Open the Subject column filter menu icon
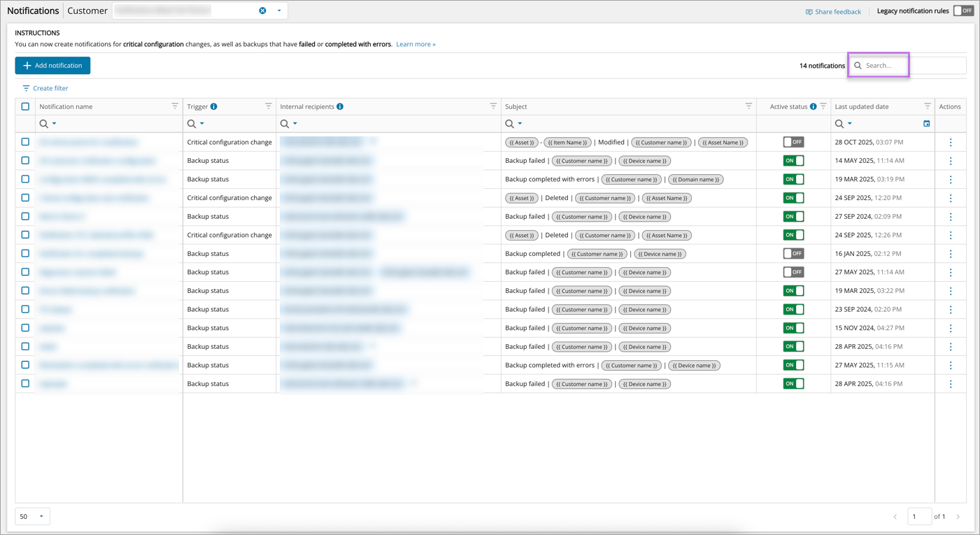Screen dimensions: 980x535 pyautogui.click(x=748, y=106)
